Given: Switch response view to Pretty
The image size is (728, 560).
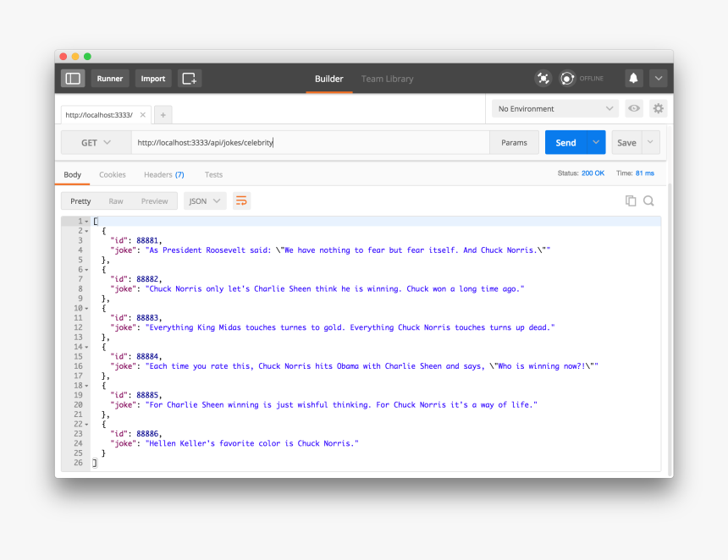Looking at the screenshot, I should pyautogui.click(x=80, y=200).
